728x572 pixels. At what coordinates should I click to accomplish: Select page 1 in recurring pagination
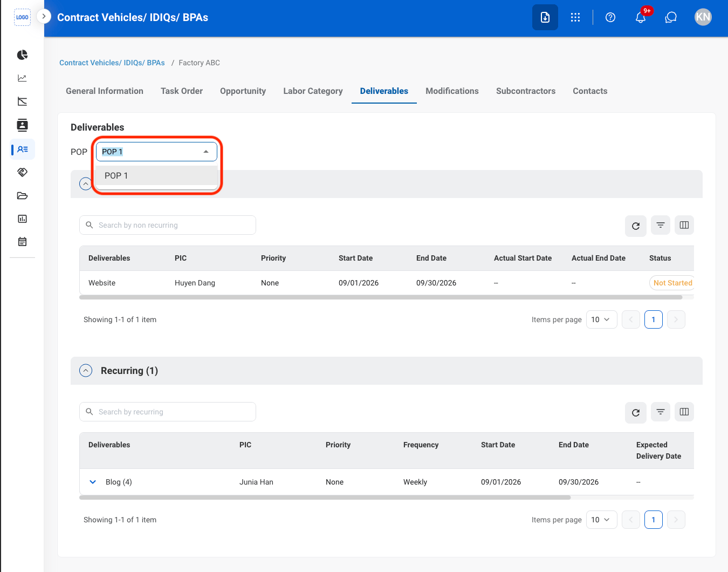654,520
